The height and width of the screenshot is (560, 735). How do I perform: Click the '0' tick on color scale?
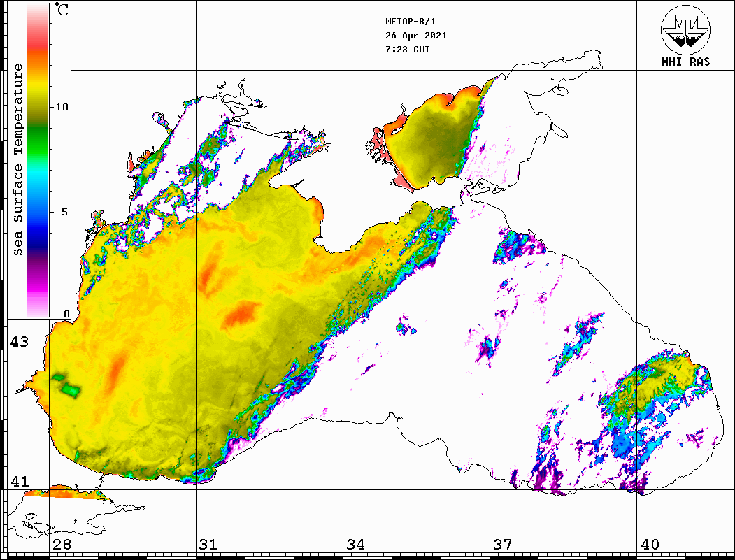(66, 314)
